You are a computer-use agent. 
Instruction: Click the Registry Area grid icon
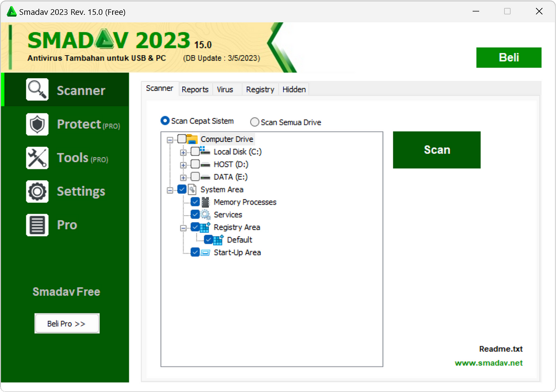[205, 227]
